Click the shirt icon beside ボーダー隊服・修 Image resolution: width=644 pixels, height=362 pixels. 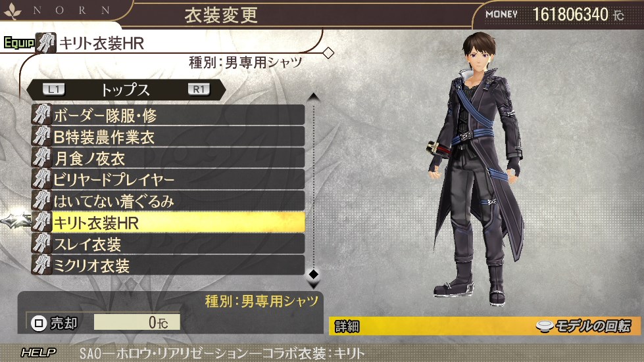42,114
